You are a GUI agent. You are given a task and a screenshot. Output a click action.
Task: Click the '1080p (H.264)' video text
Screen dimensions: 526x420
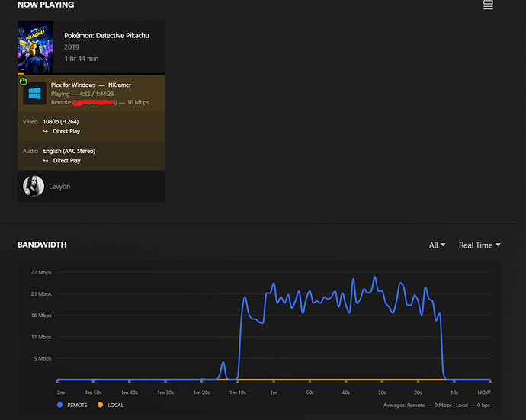[x=61, y=122]
